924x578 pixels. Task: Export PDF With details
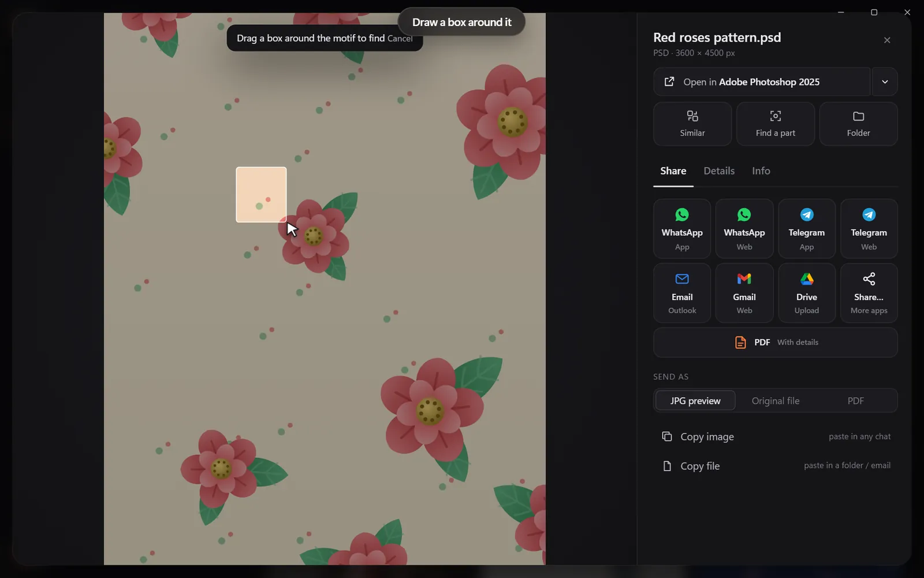coord(776,342)
